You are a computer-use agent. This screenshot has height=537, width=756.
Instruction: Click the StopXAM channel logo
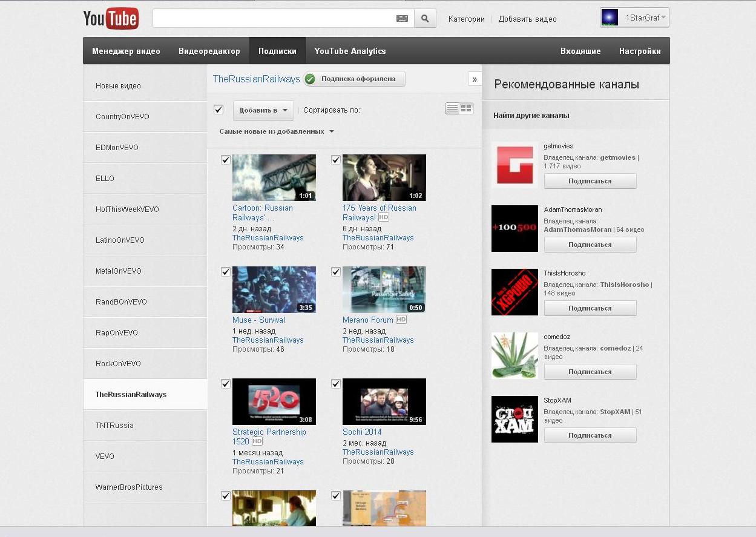point(514,419)
